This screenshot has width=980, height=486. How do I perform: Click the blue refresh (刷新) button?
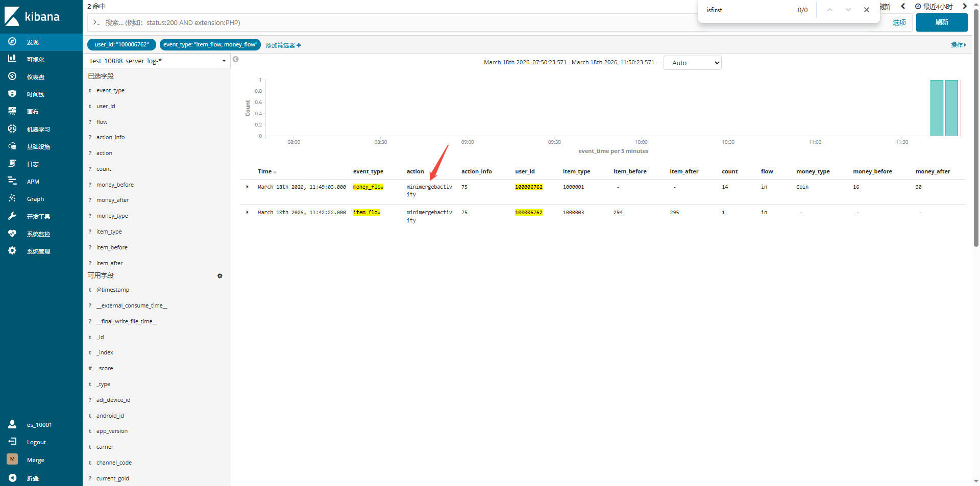(941, 22)
